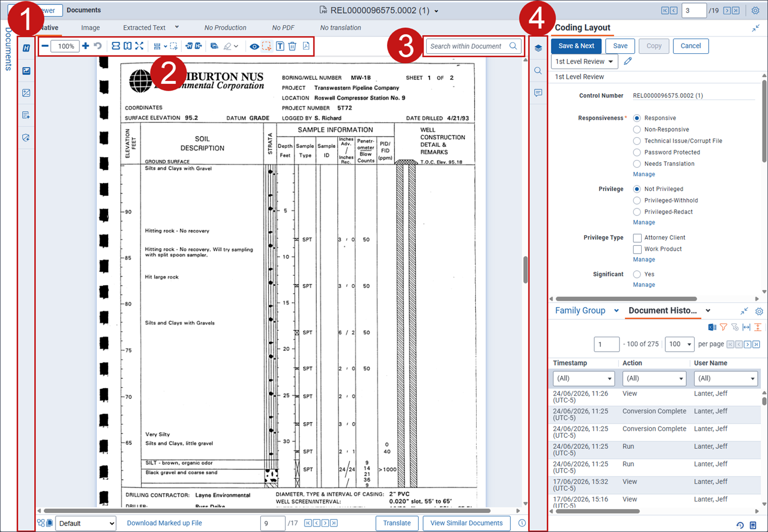Expand the Extracted Text dropdown arrow

pyautogui.click(x=176, y=27)
